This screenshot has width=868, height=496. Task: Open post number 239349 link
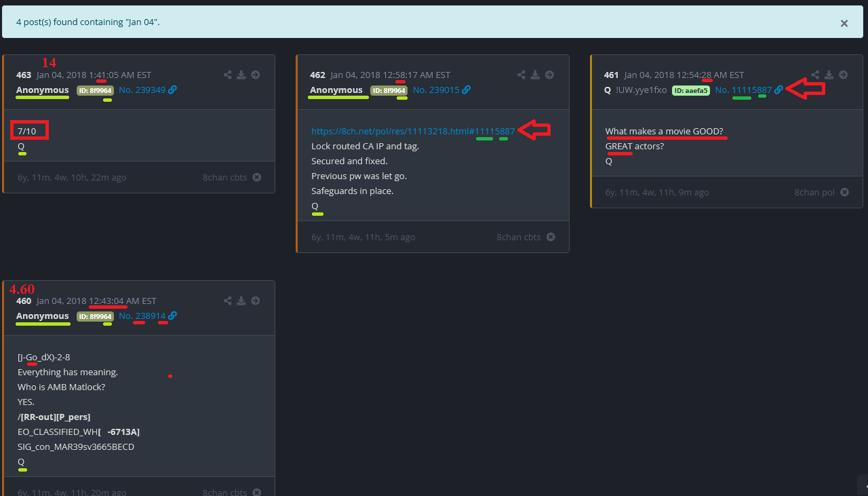point(142,90)
